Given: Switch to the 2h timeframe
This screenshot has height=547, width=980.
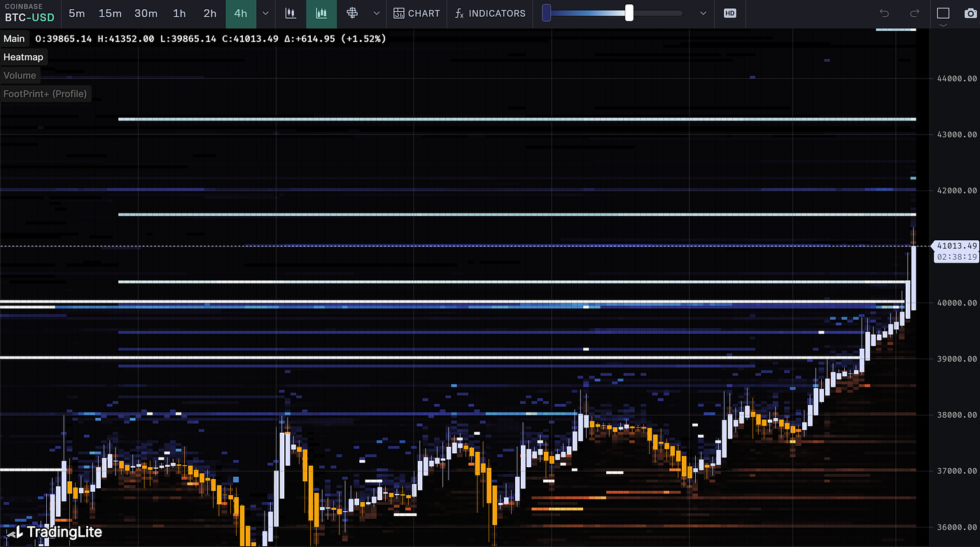Looking at the screenshot, I should click(x=210, y=13).
